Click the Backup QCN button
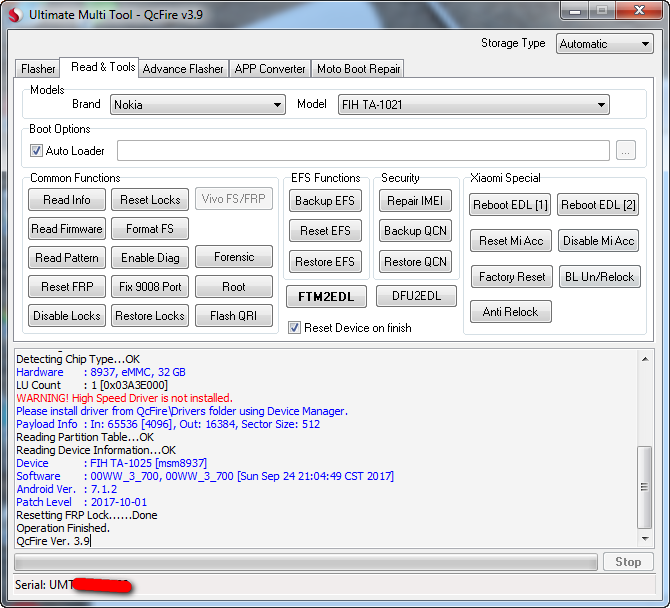Image resolution: width=670 pixels, height=608 pixels. [415, 231]
